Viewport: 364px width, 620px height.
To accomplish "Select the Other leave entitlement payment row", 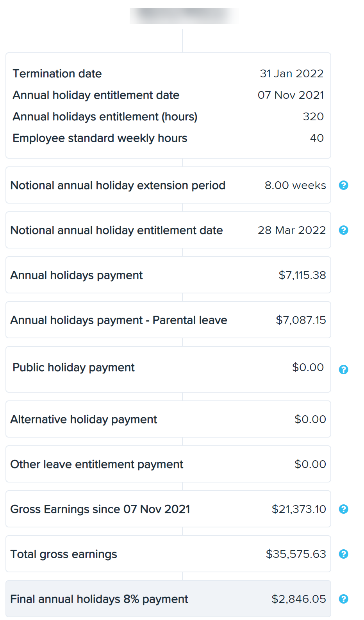I will (x=168, y=464).
